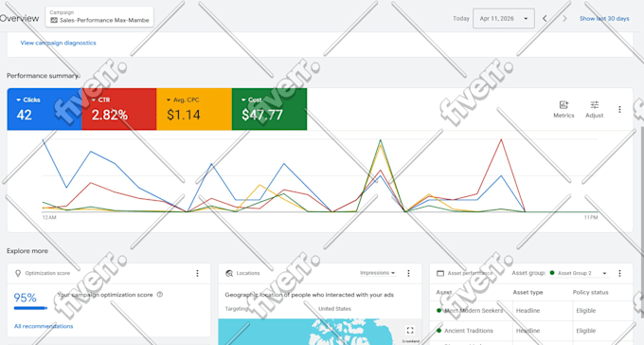Screen dimensions: 644x345
Task: Click Eligible status for Ancient Traditions
Action: (x=586, y=331)
